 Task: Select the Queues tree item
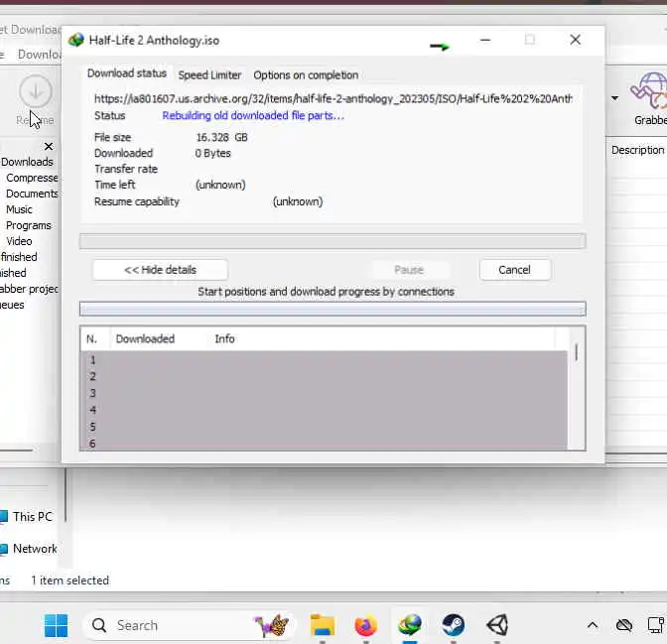click(x=12, y=305)
